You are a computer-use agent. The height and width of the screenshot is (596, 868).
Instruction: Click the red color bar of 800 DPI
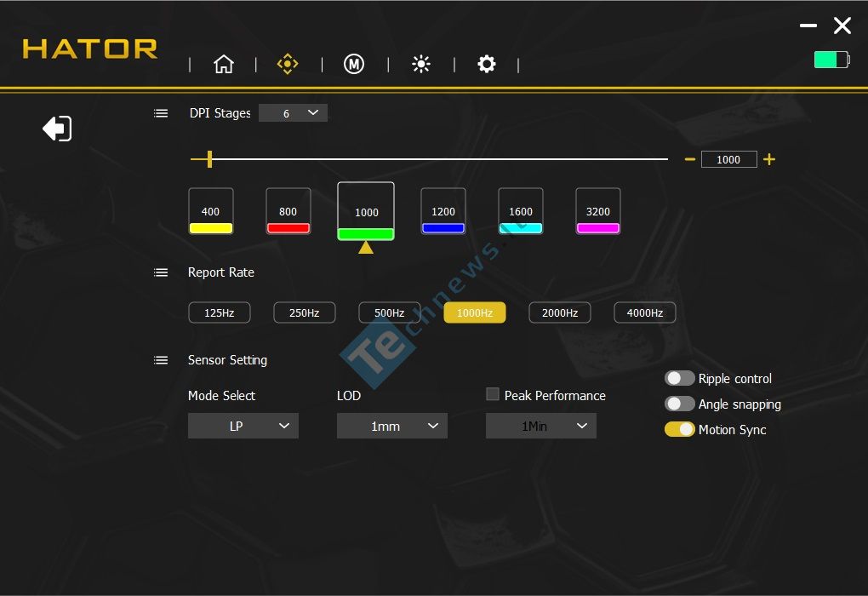[x=288, y=228]
